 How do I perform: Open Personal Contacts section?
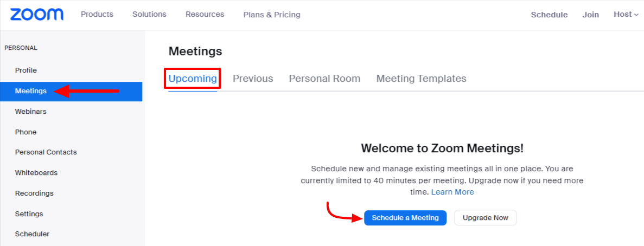pyautogui.click(x=46, y=152)
